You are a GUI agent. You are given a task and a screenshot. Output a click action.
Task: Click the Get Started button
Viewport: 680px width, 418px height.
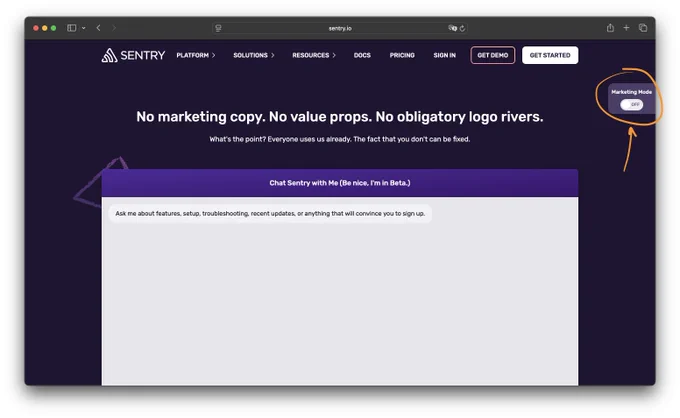tap(550, 56)
